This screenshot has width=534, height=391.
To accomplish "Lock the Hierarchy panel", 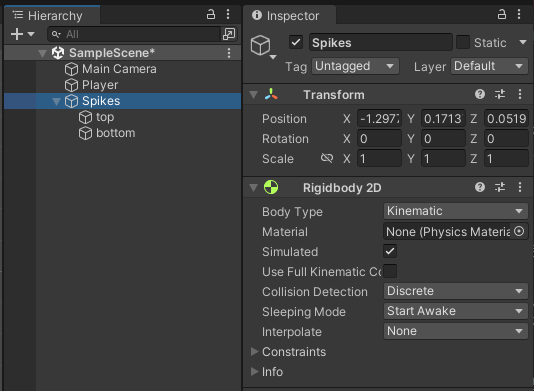I will (211, 14).
